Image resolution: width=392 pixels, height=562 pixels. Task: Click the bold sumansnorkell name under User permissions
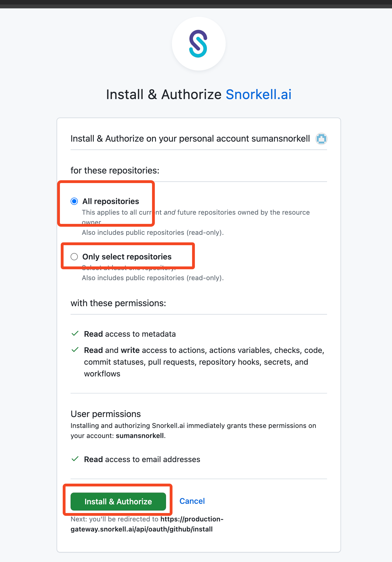(x=140, y=436)
